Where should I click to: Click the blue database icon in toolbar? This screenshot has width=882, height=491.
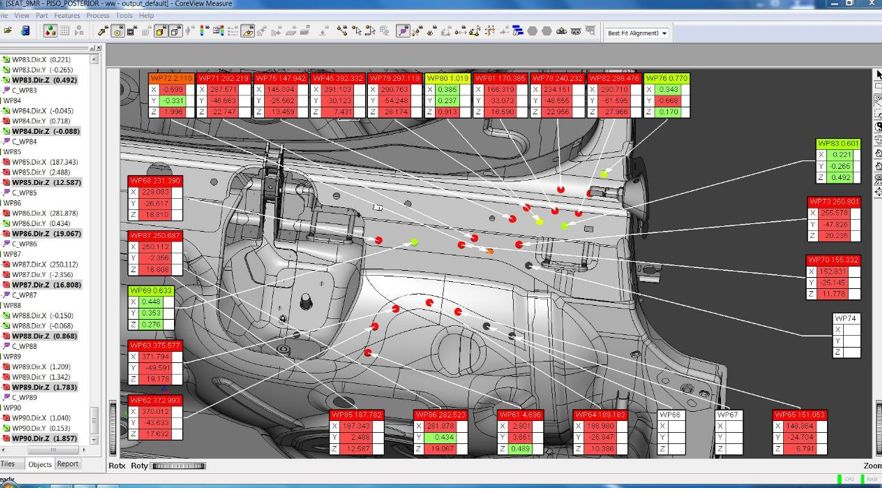[26, 31]
